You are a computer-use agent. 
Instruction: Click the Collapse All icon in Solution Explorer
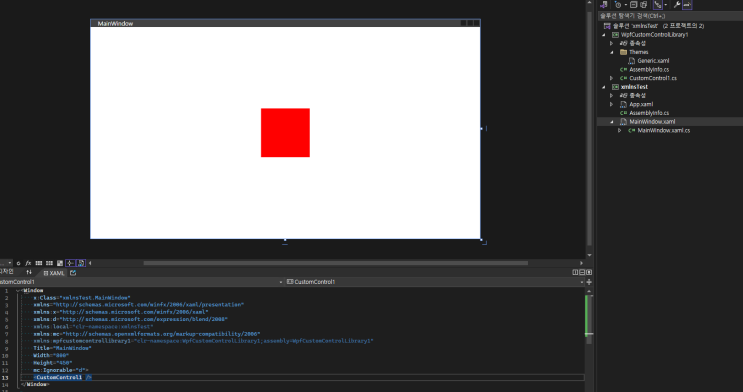point(634,5)
